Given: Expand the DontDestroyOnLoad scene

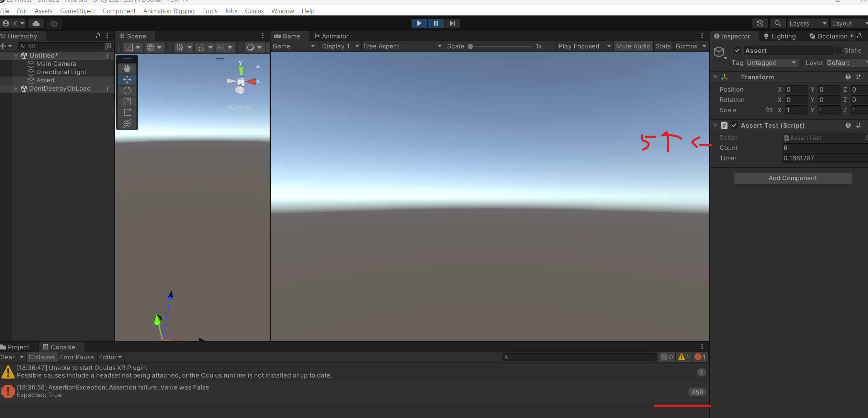Looking at the screenshot, I should point(16,89).
